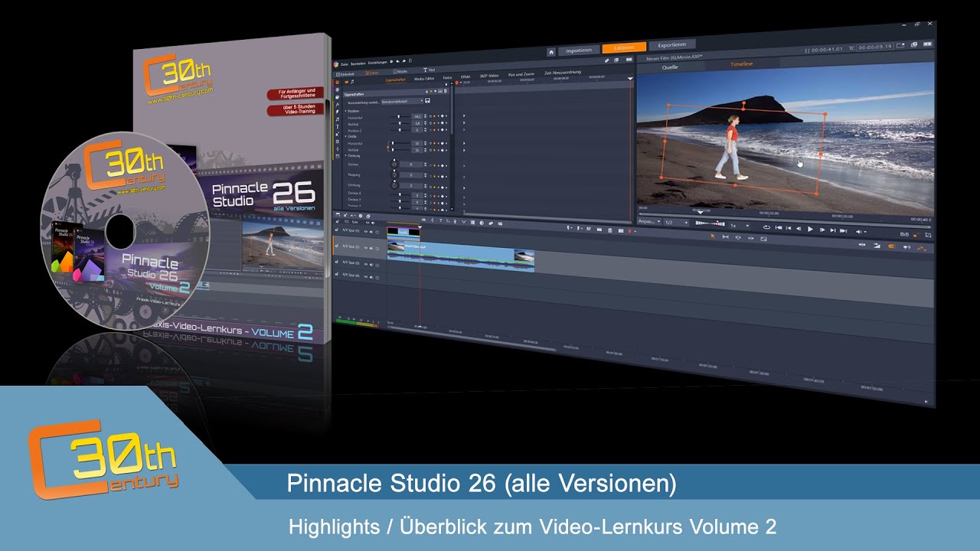Screen dimensions: 980x551
Task: Select the Maske panel tab
Action: click(x=400, y=71)
